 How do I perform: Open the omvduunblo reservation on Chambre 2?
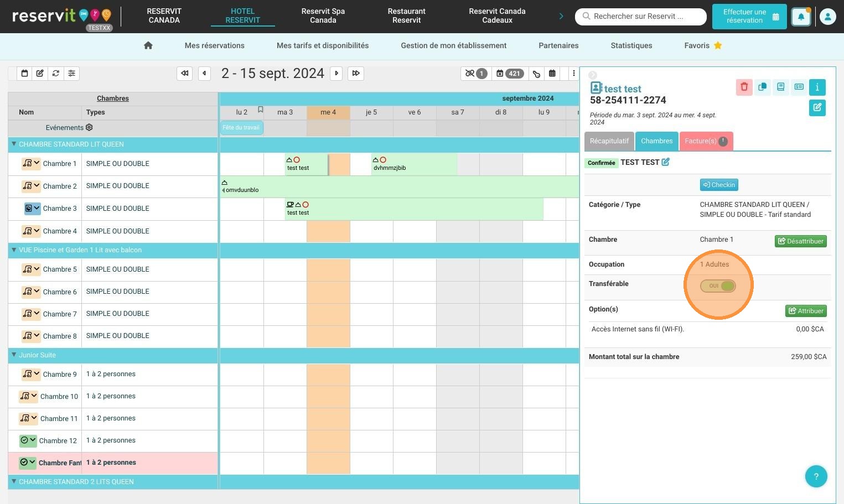point(399,186)
